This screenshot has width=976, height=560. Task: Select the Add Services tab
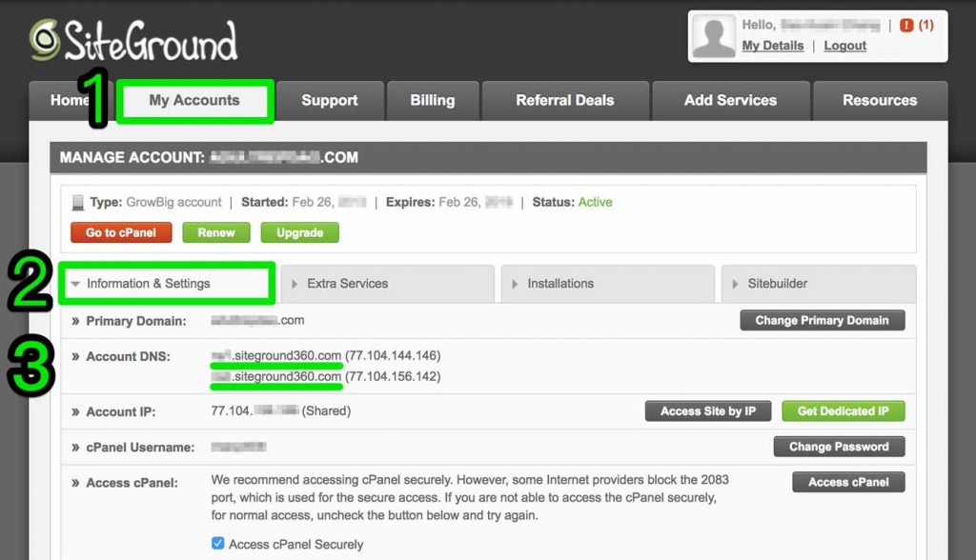click(x=731, y=100)
